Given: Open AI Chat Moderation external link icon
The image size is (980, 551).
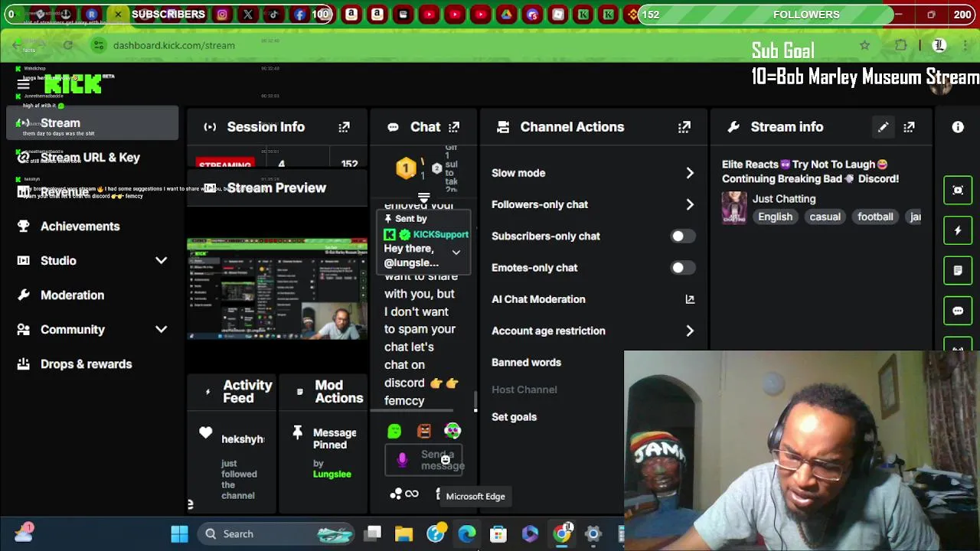Looking at the screenshot, I should [x=690, y=299].
